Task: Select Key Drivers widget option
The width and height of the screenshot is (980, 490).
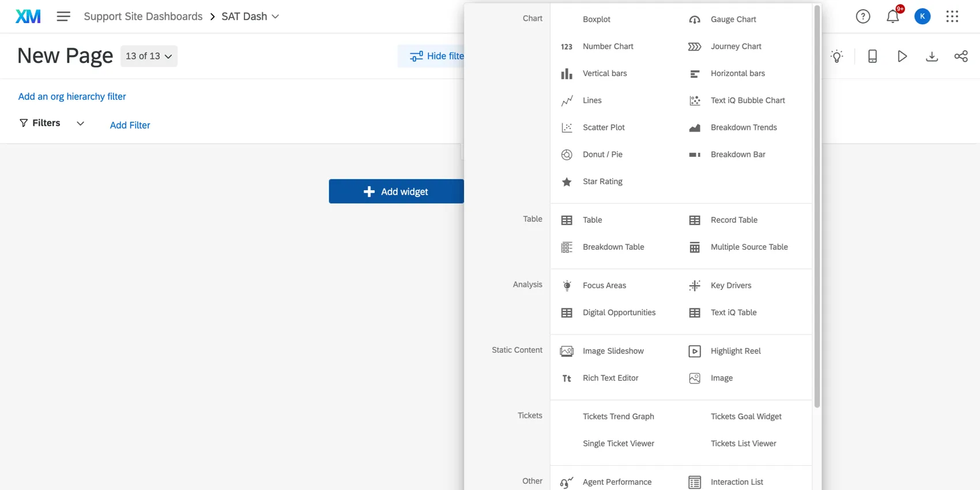Action: tap(730, 285)
